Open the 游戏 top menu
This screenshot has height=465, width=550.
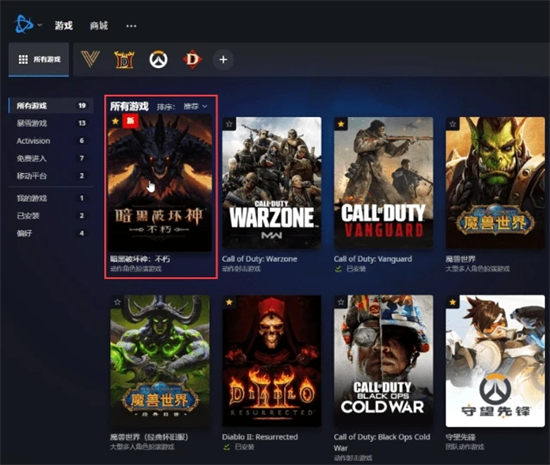click(63, 26)
